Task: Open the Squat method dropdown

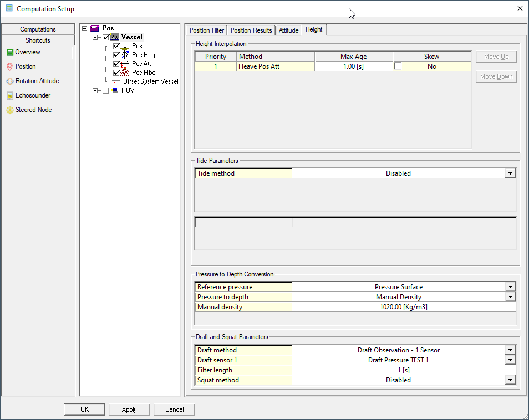Action: 510,380
